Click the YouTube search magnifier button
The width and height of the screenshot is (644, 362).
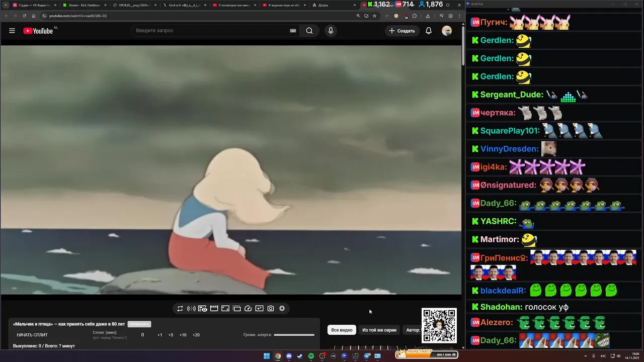click(x=309, y=31)
